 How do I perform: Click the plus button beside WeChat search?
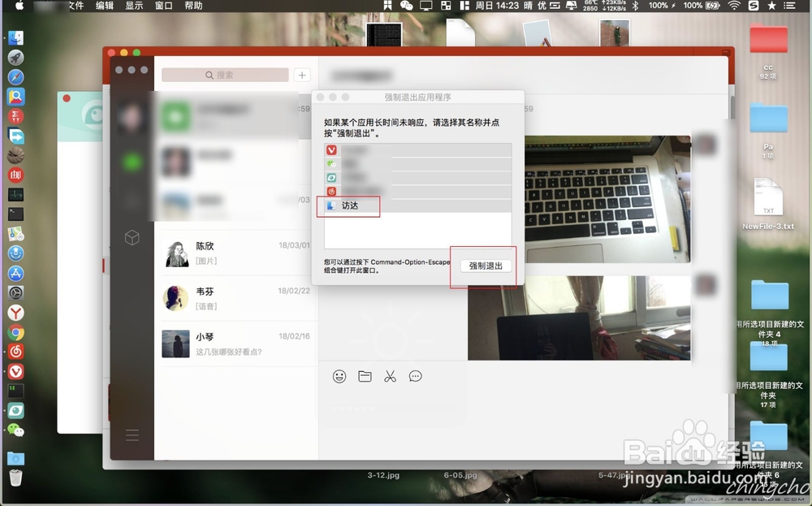[302, 75]
